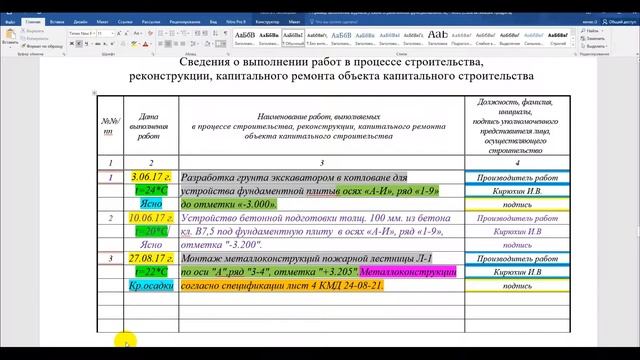Screen dimensions: 640x360
Task: Expand the styles gallery
Action: pyautogui.click(x=573, y=44)
